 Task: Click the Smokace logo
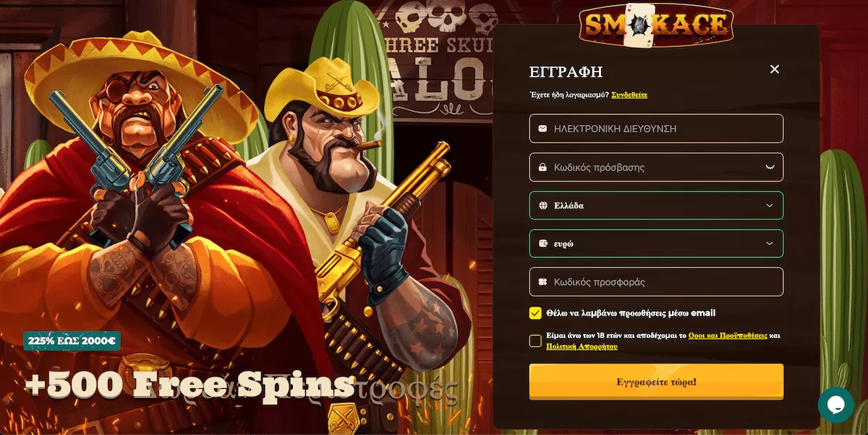[656, 25]
